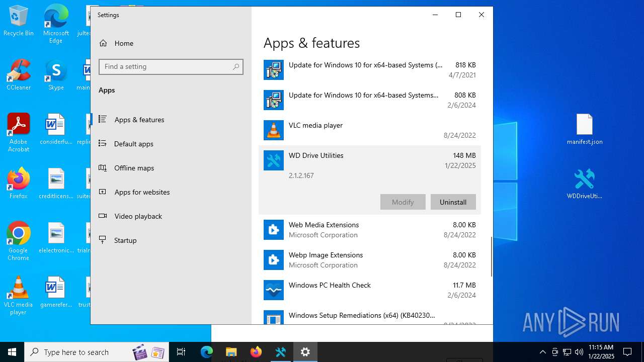Viewport: 644px width, 362px height.
Task: Open Apps for websites settings page
Action: click(x=171, y=192)
